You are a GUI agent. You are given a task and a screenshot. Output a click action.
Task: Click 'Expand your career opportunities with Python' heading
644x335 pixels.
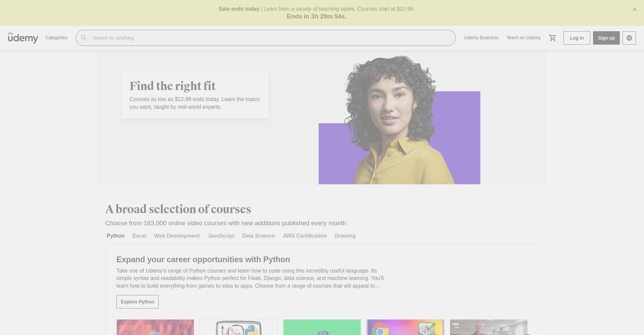pos(203,259)
